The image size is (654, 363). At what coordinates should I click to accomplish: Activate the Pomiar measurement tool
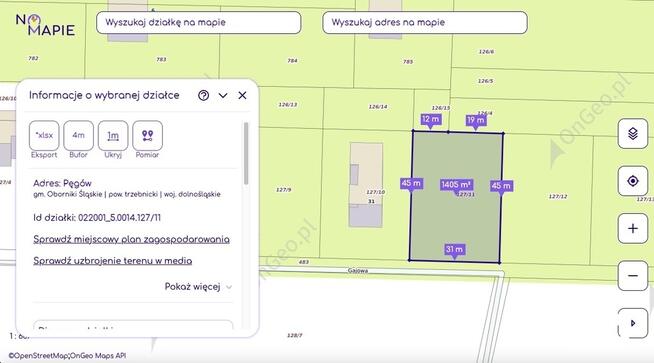(147, 136)
